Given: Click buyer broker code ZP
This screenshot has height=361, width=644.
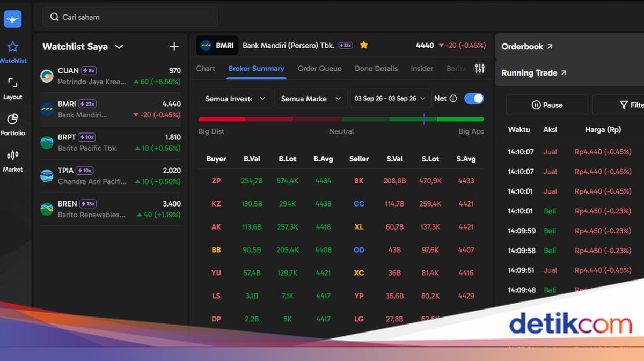Looking at the screenshot, I should (216, 181).
